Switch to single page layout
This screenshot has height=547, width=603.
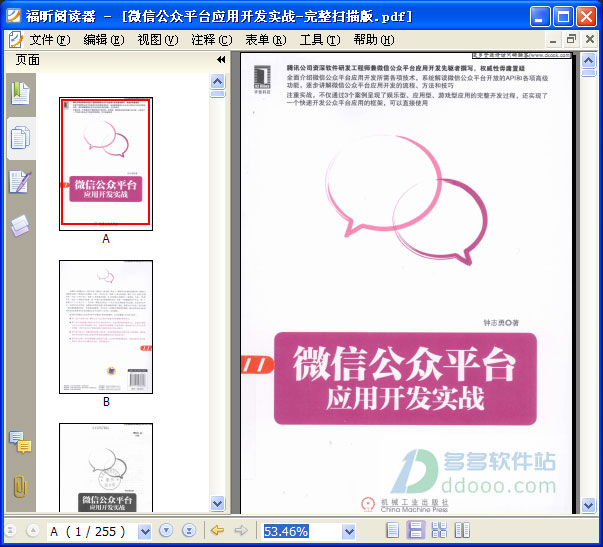point(392,530)
